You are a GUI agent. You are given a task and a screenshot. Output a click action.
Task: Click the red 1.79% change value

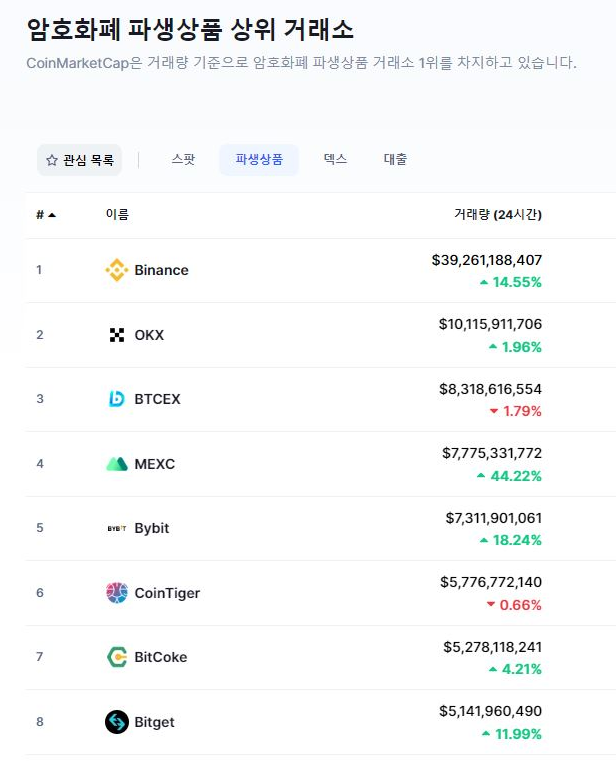[x=522, y=411]
